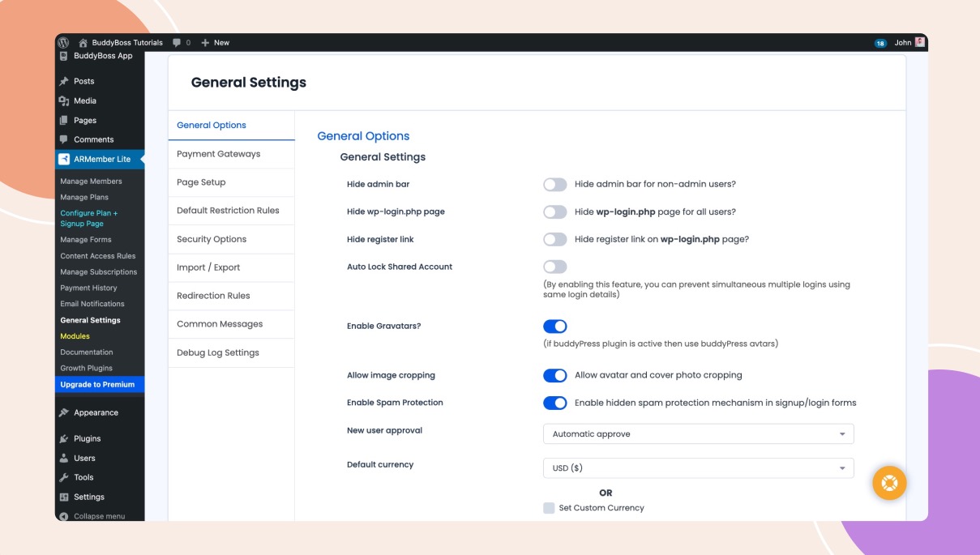This screenshot has height=555, width=980.
Task: Click the Comments icon in sidebar
Action: [64, 139]
